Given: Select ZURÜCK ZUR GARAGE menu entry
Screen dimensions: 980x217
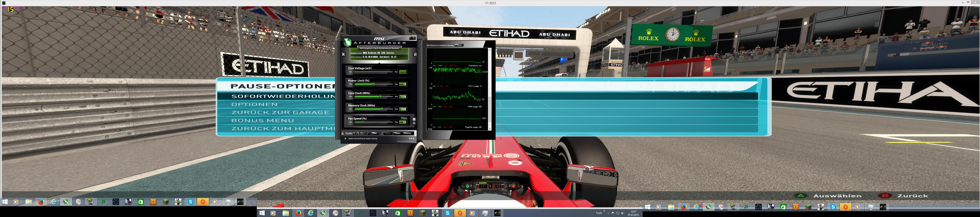Looking at the screenshot, I should 280,112.
